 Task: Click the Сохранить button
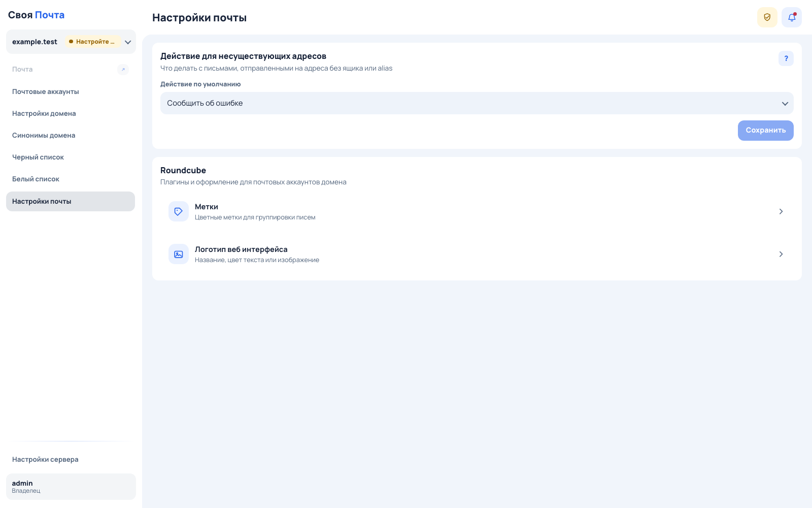coord(765,131)
